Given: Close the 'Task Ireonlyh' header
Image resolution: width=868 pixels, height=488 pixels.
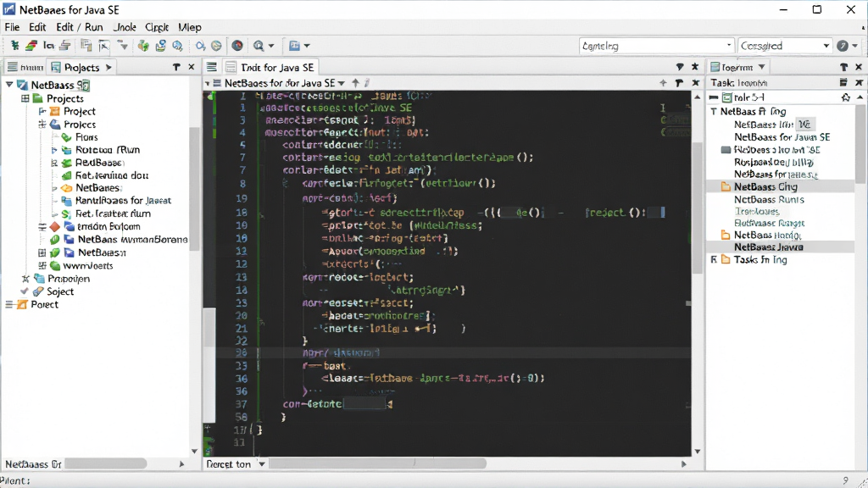Looking at the screenshot, I should coord(860,82).
